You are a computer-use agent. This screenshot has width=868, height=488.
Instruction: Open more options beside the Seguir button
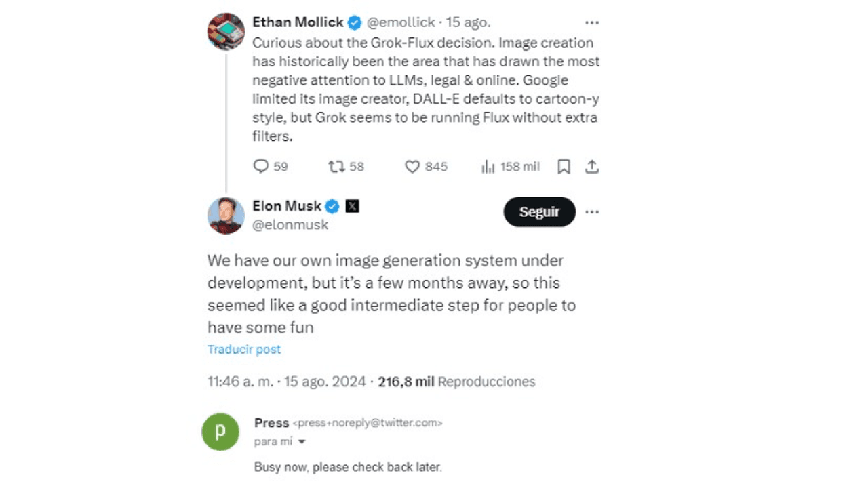click(x=592, y=212)
